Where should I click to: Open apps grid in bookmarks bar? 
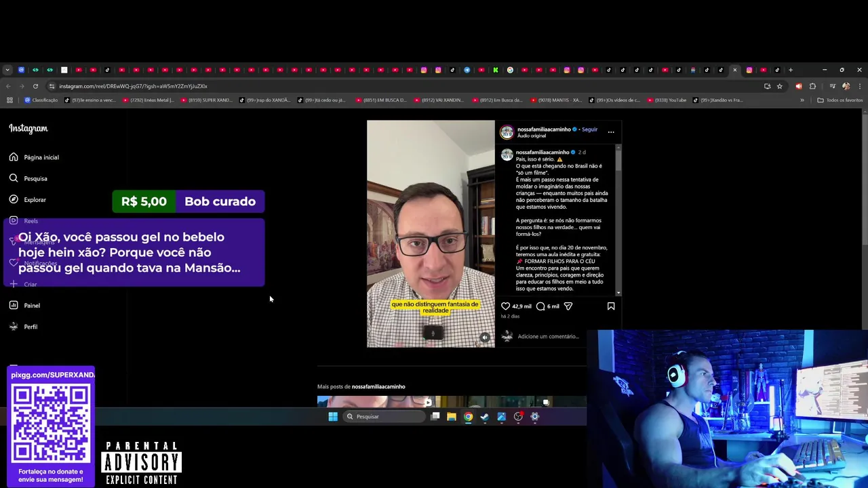pos(9,100)
